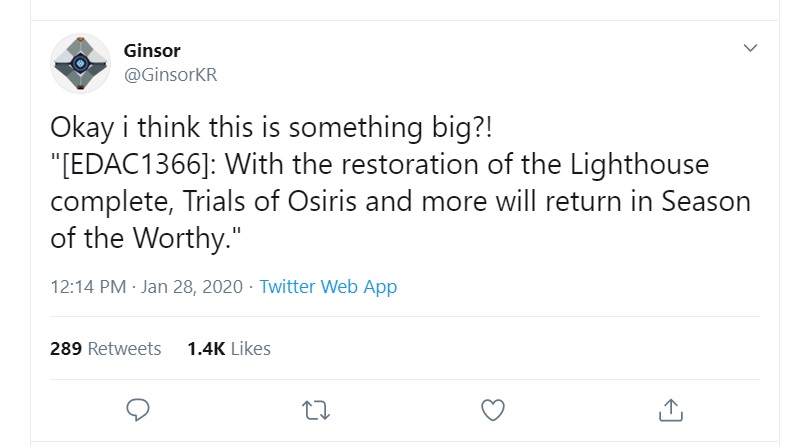Viewport: 803px width, 446px height.
Task: Click the Ginsor display name
Action: pyautogui.click(x=150, y=50)
